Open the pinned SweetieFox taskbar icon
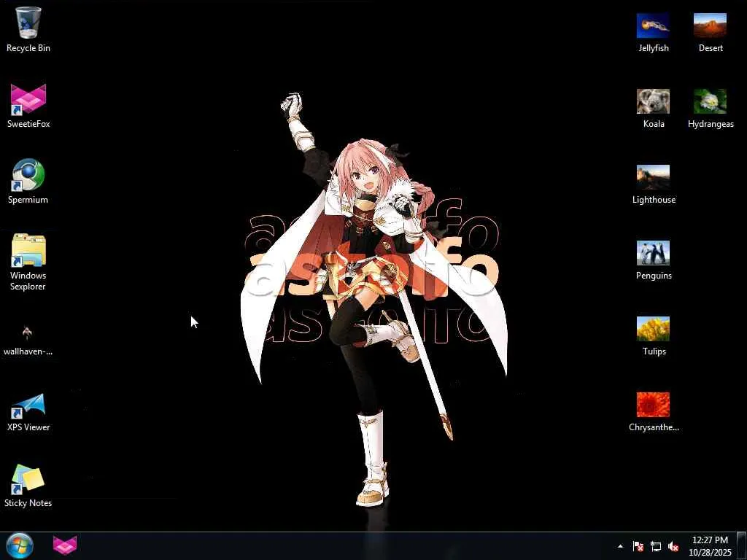This screenshot has height=560, width=747. (x=65, y=545)
